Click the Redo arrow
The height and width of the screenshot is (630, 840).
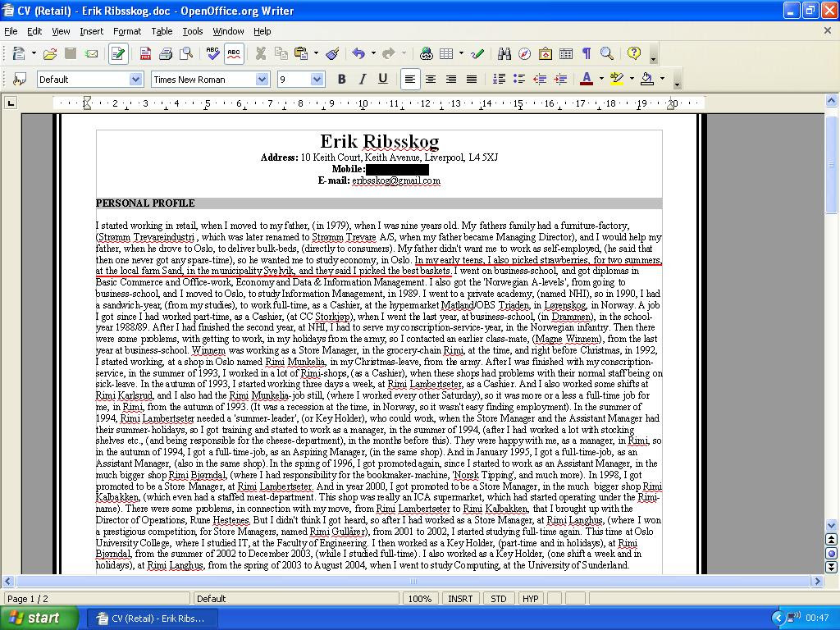tap(389, 53)
